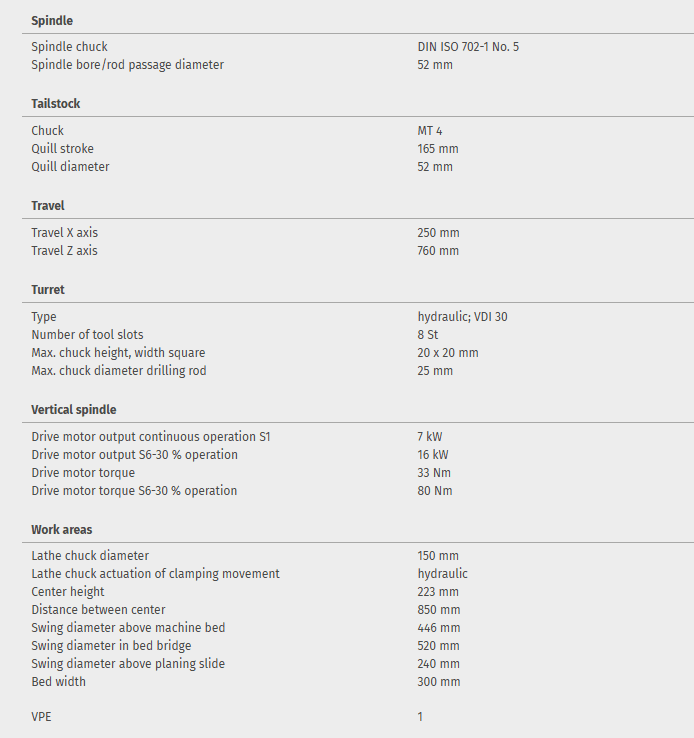The image size is (694, 738).
Task: Click the Travel section heading
Action: pyautogui.click(x=49, y=206)
